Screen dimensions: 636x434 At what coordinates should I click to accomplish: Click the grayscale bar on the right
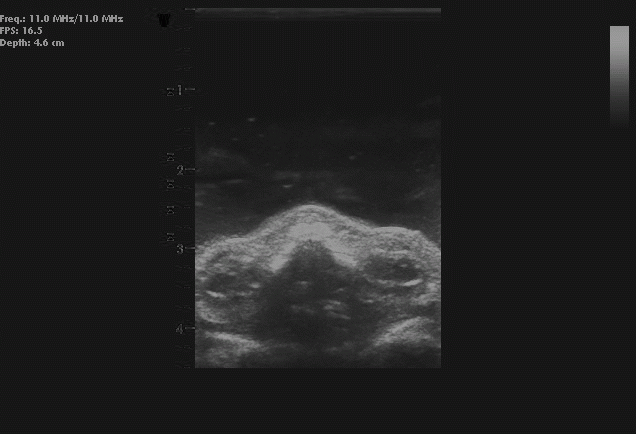tap(619, 75)
